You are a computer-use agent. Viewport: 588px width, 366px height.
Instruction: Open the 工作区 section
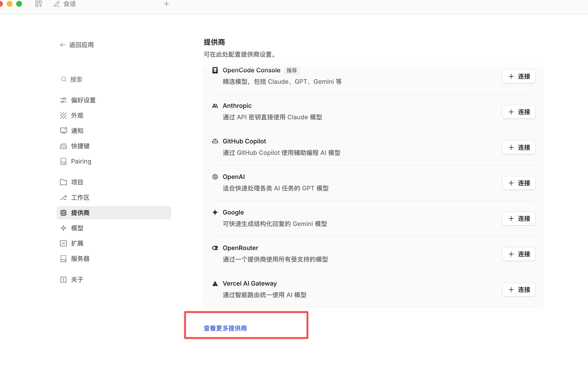coord(114,198)
